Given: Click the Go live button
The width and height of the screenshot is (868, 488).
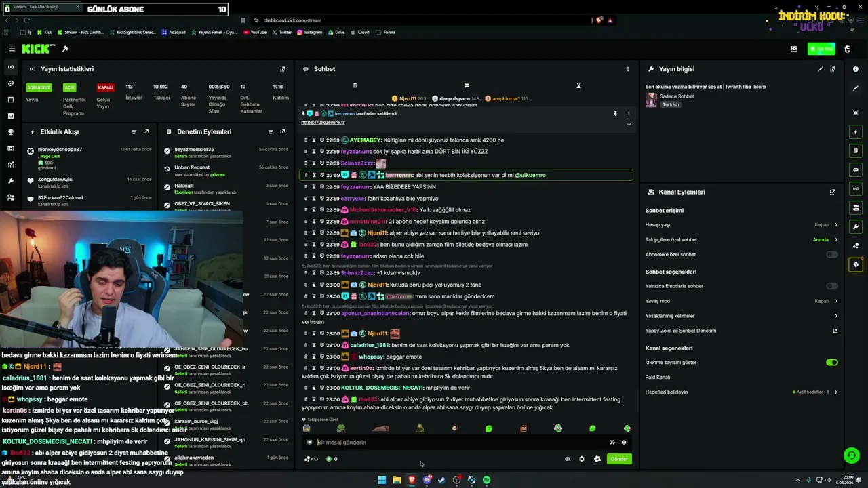Looking at the screenshot, I should click(x=822, y=49).
